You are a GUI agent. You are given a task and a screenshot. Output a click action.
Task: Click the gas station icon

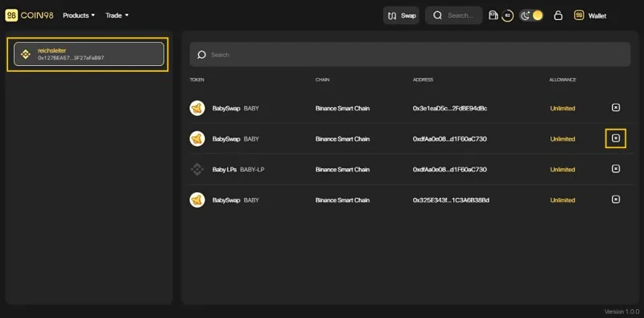[493, 15]
